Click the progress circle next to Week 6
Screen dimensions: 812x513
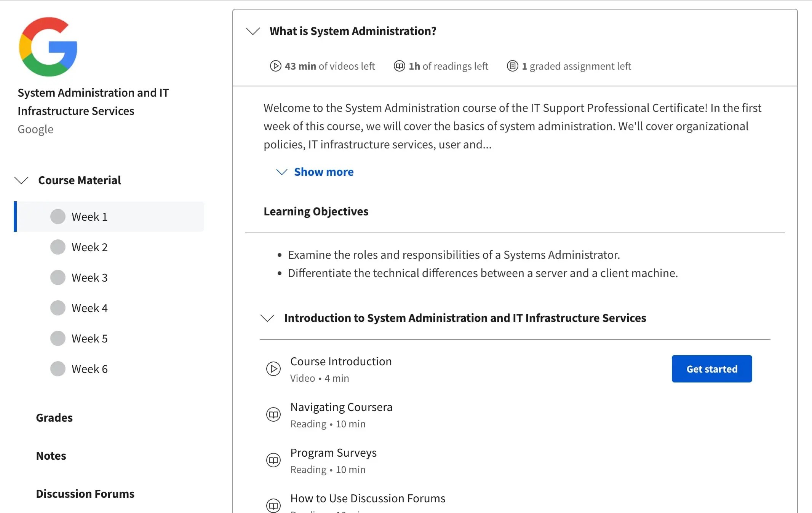(x=58, y=368)
